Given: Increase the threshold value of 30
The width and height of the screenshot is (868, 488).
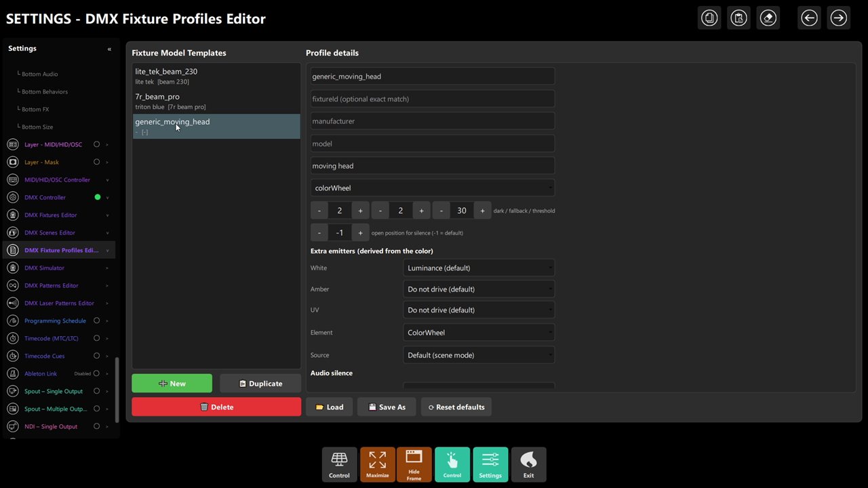Looking at the screenshot, I should pyautogui.click(x=482, y=210).
